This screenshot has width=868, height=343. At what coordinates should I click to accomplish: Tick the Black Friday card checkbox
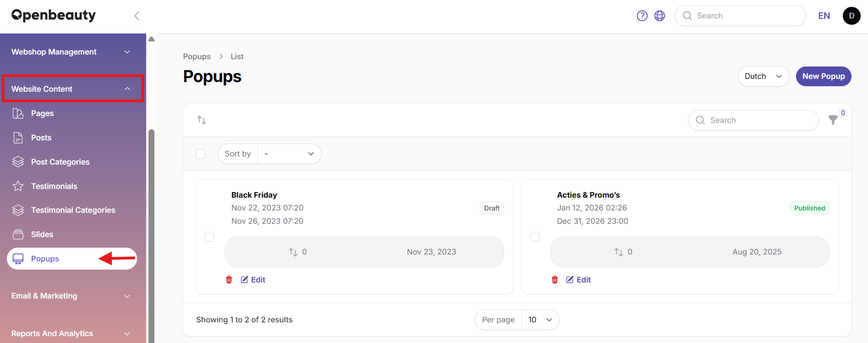(x=209, y=237)
